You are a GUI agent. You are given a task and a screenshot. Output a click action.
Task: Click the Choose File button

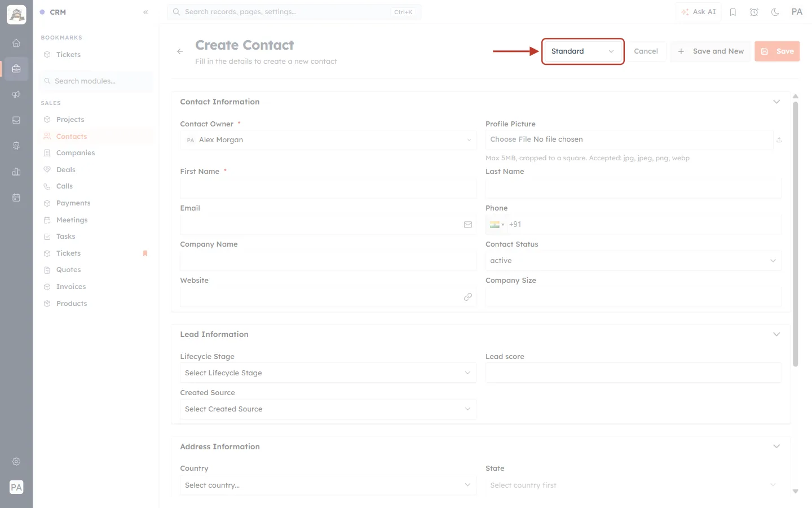[510, 139]
